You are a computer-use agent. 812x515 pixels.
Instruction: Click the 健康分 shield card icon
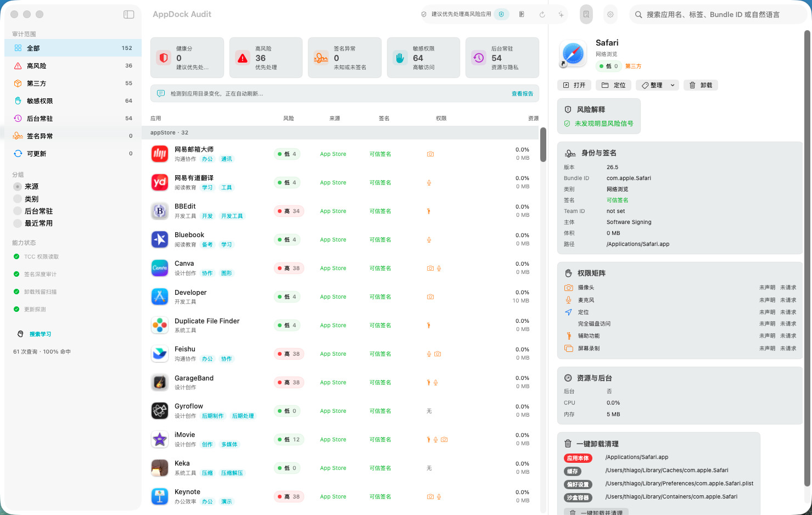[x=164, y=58]
